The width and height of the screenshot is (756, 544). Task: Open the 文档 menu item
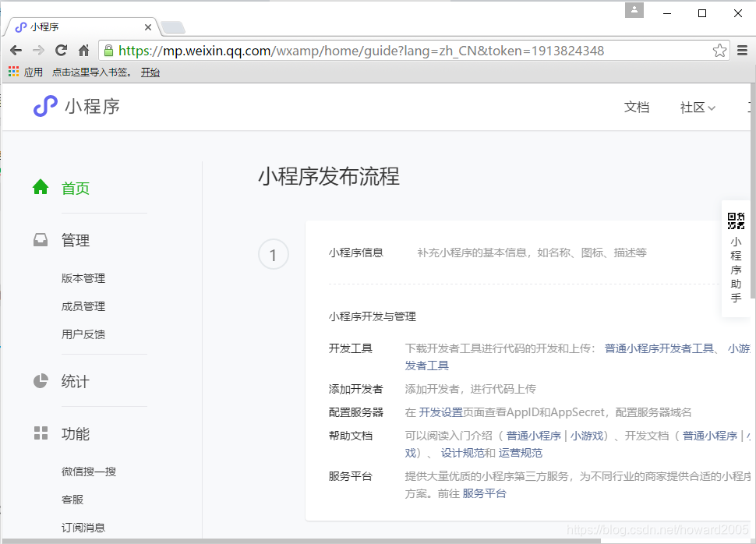coord(637,107)
